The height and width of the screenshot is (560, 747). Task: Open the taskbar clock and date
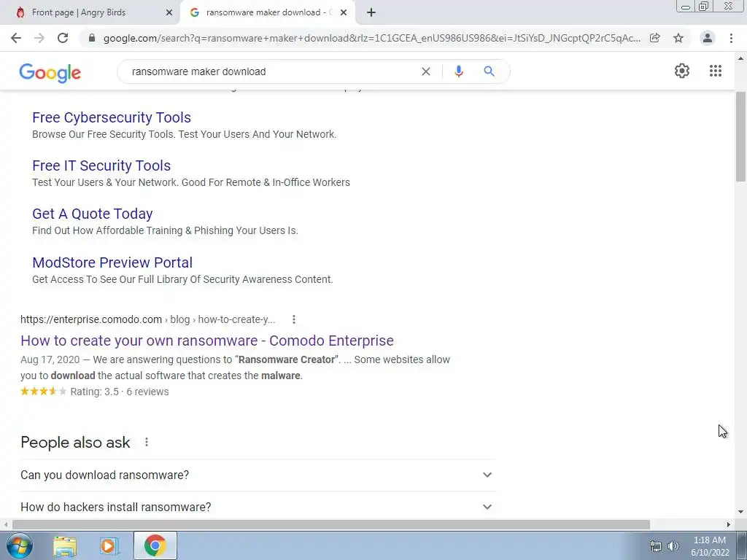click(710, 546)
